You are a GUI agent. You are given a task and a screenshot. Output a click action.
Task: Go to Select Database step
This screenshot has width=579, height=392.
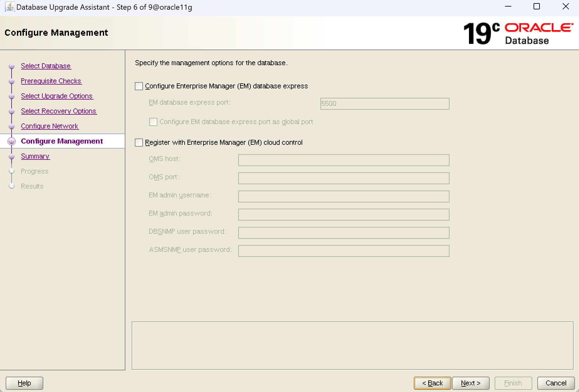46,66
